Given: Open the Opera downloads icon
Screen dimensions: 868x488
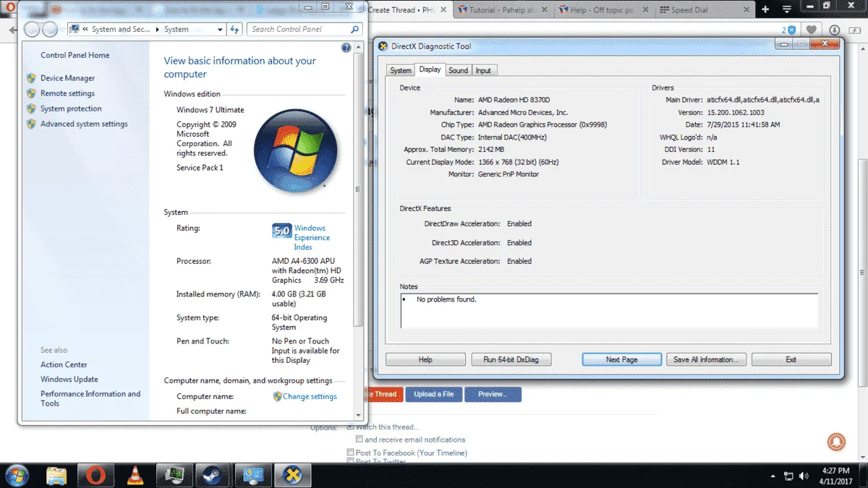Looking at the screenshot, I should point(835,30).
